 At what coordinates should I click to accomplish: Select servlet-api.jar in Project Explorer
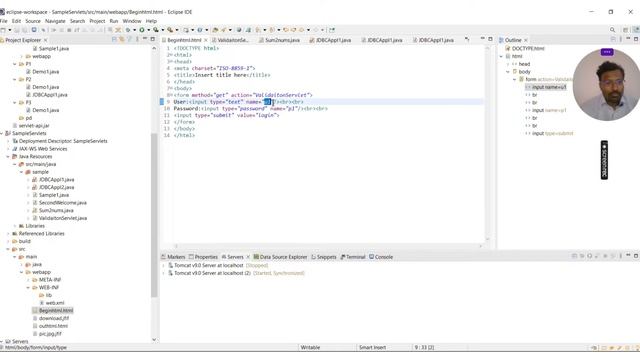tap(34, 126)
